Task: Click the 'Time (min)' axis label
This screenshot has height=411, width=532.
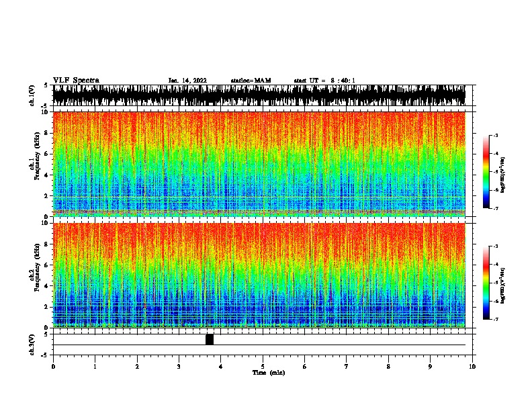Action: click(269, 373)
